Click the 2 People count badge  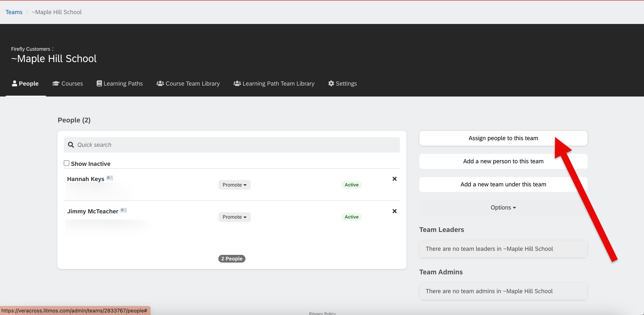pos(232,259)
